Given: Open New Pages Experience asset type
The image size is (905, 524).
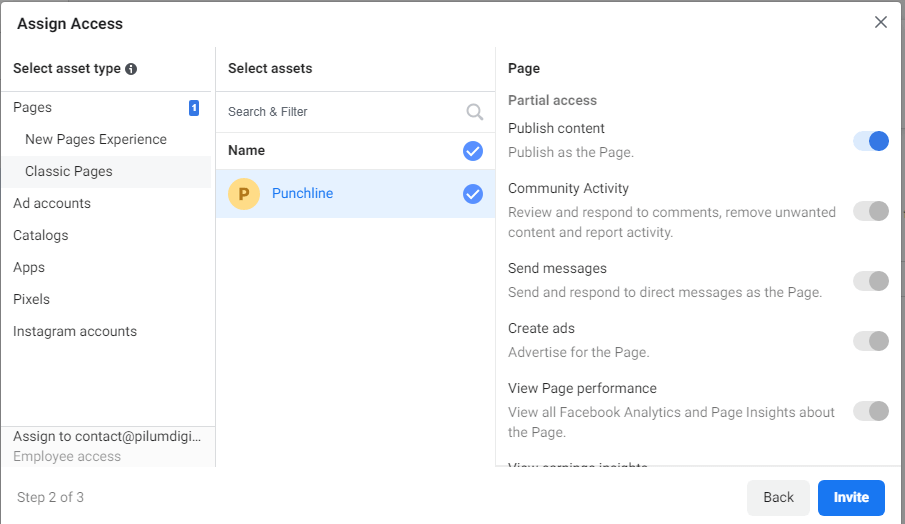Looking at the screenshot, I should pos(96,140).
